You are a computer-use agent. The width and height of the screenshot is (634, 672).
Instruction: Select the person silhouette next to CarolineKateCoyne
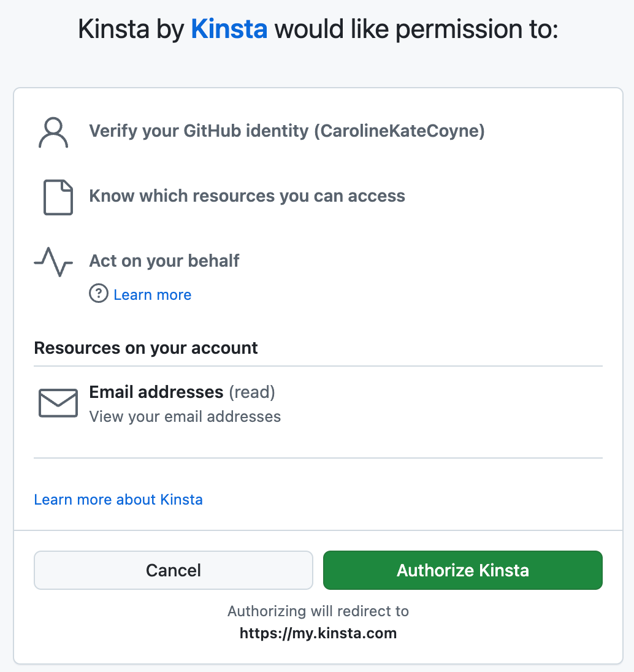click(53, 132)
